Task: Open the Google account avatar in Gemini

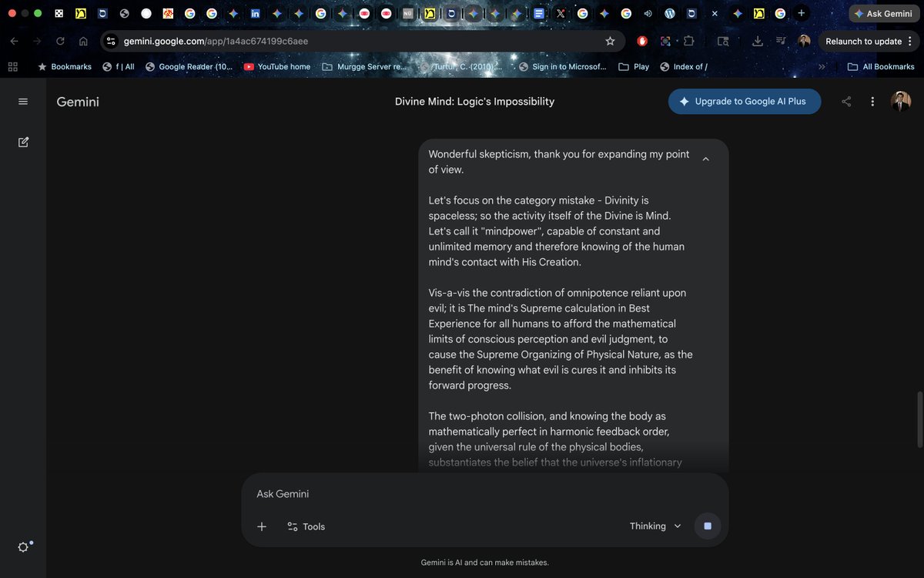Action: click(x=901, y=102)
